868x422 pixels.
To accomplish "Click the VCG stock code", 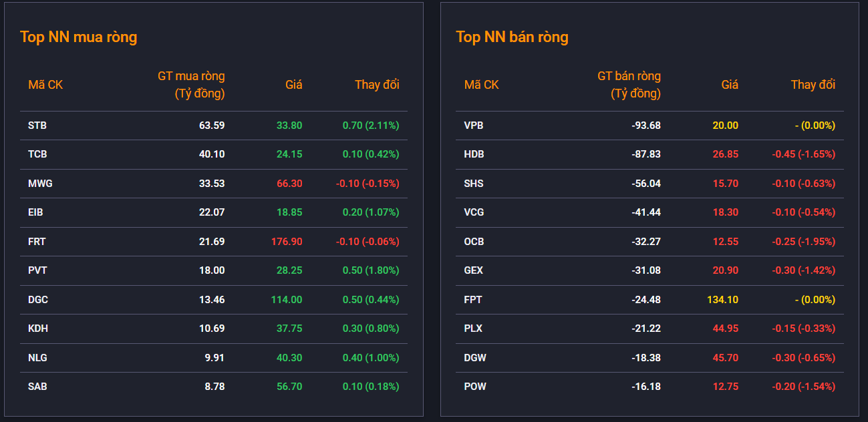I will click(474, 212).
